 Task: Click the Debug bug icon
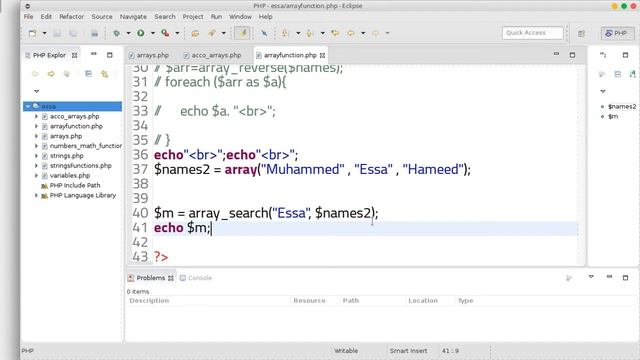click(x=117, y=33)
